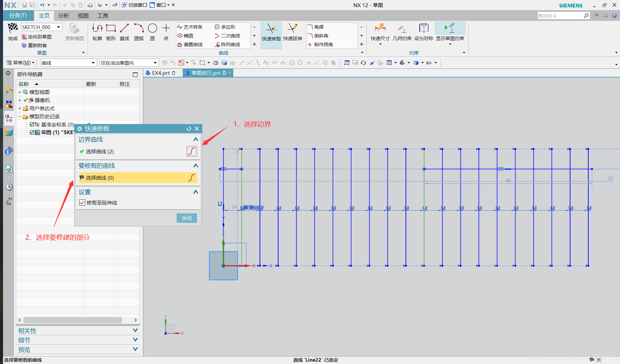Activate Quick Extend (快速延伸) tool

tap(293, 32)
